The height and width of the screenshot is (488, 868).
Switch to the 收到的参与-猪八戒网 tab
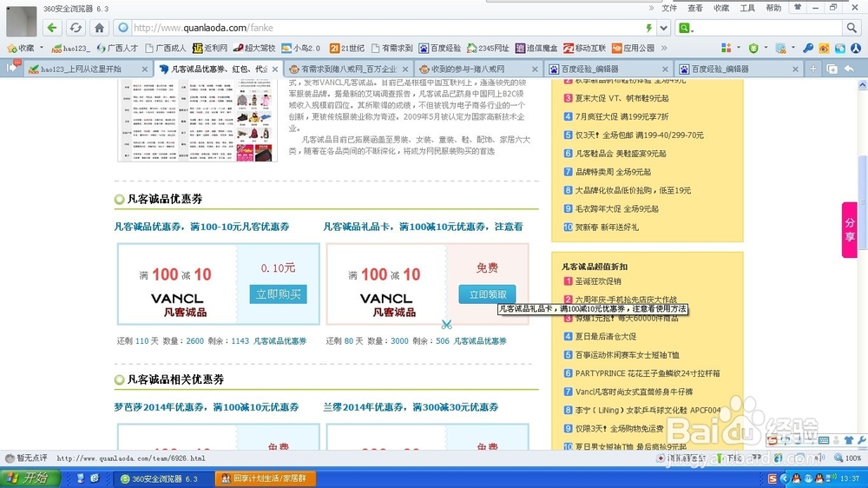(x=477, y=69)
